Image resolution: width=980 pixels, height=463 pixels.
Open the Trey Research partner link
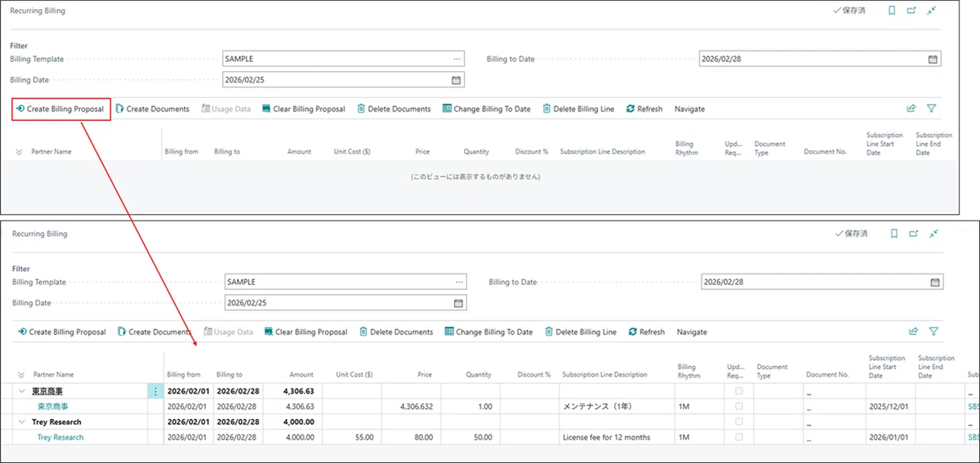click(x=60, y=438)
